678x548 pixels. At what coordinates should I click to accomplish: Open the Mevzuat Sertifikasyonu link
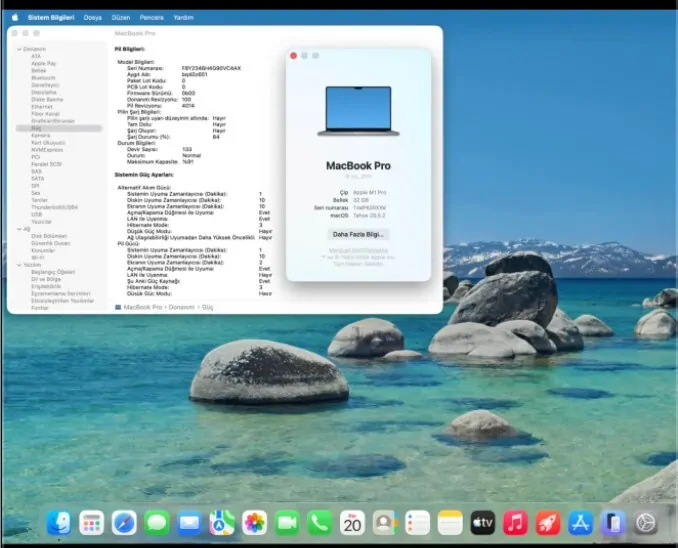point(358,250)
